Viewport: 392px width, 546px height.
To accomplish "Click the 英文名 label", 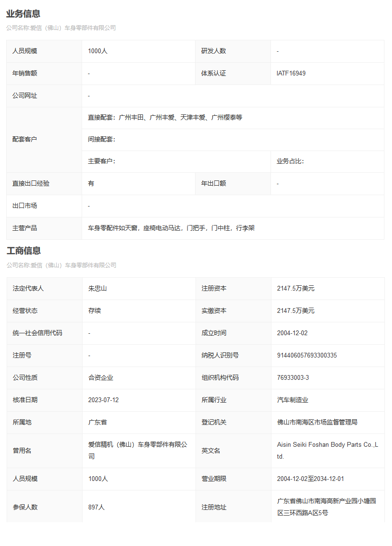I will click(x=211, y=451).
